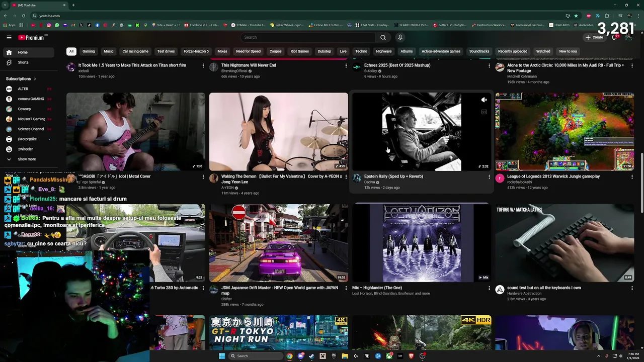
Task: Open Epic Games launcher from taskbar
Action: point(334,356)
